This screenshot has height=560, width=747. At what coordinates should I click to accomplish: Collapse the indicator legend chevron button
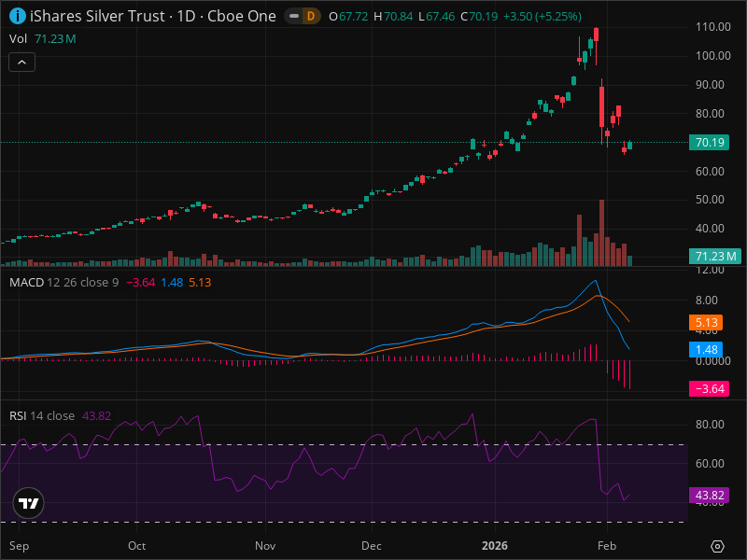point(21,62)
